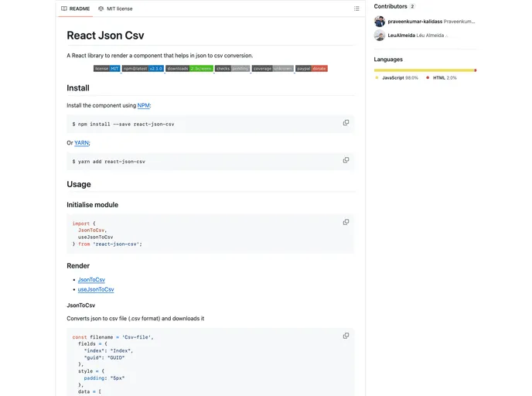Click the Usage heading

[79, 184]
